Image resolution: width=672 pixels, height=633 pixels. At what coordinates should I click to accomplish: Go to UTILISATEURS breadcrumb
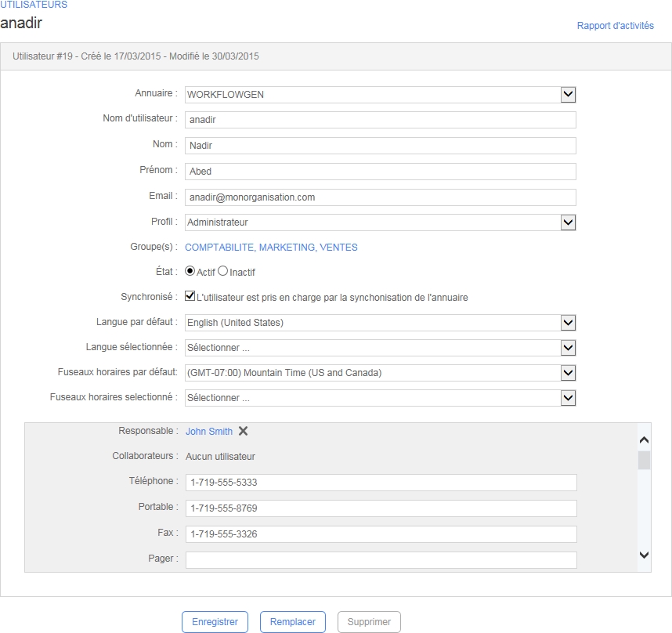34,5
